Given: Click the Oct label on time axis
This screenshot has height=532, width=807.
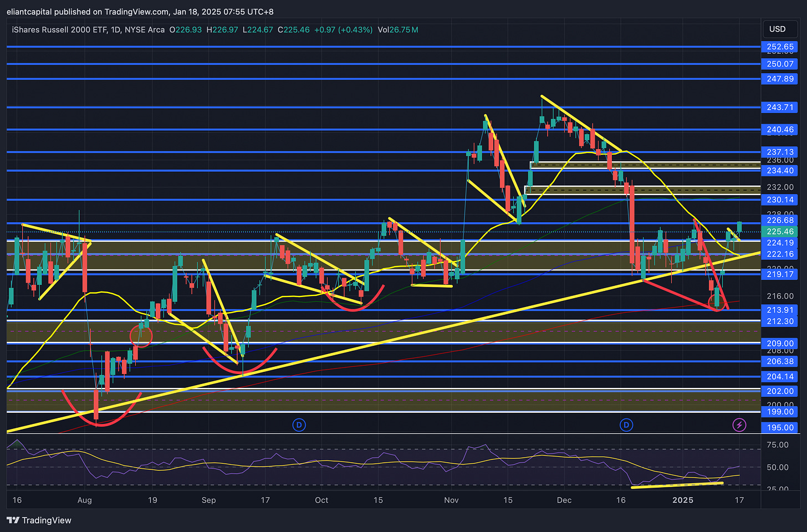Looking at the screenshot, I should pyautogui.click(x=321, y=500).
